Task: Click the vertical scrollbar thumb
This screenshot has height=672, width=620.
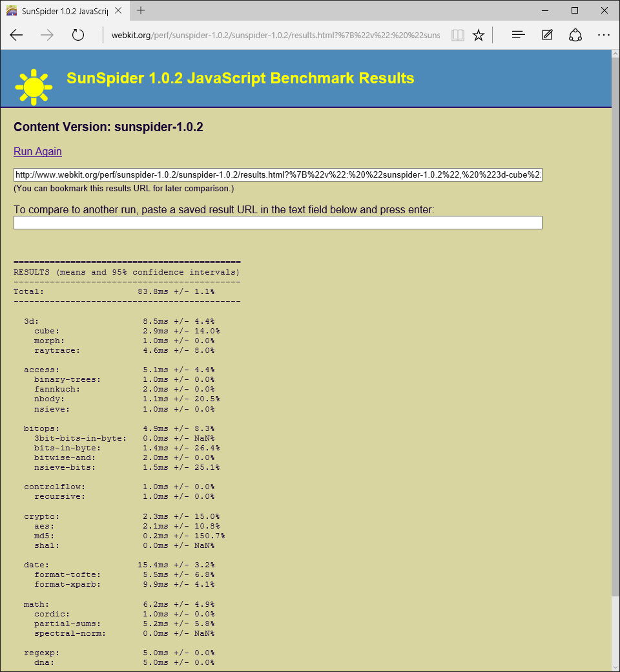Action: pyautogui.click(x=615, y=327)
